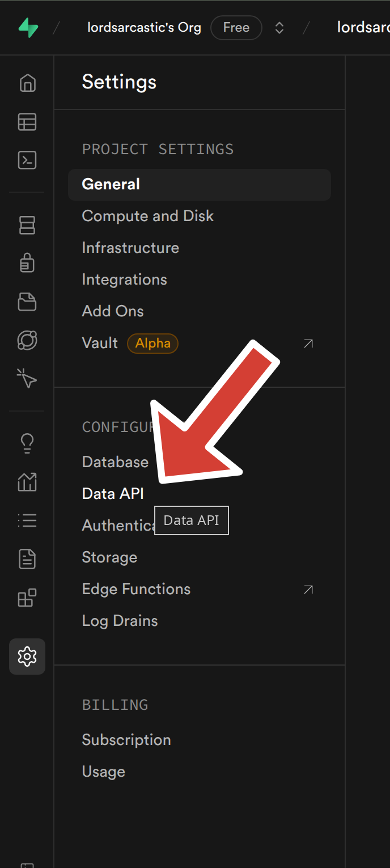Click the Supabase logo

tap(27, 27)
